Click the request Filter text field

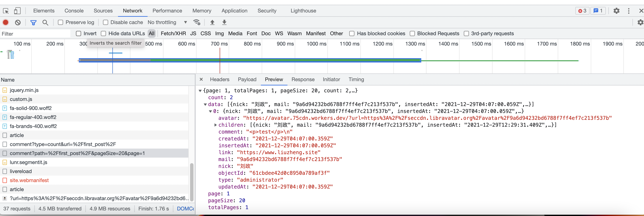point(35,34)
